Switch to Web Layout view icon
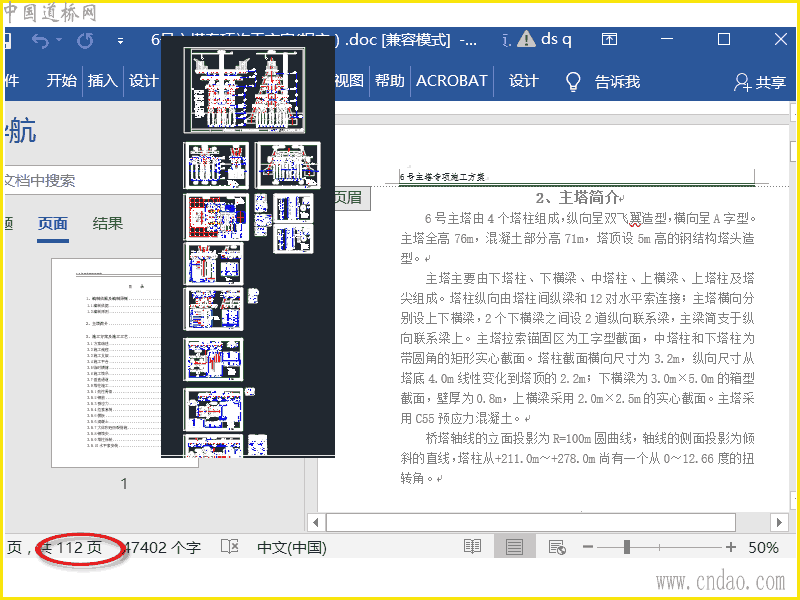800x600 pixels. pos(557,547)
